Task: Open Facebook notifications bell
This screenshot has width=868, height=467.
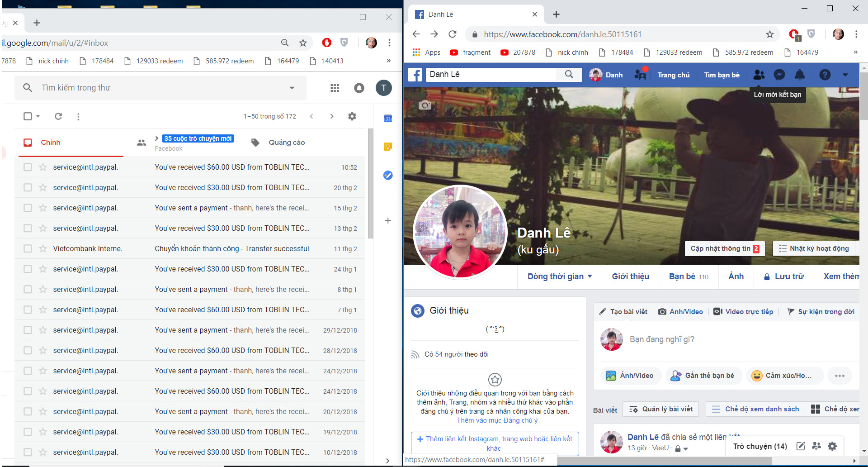Action: point(799,75)
